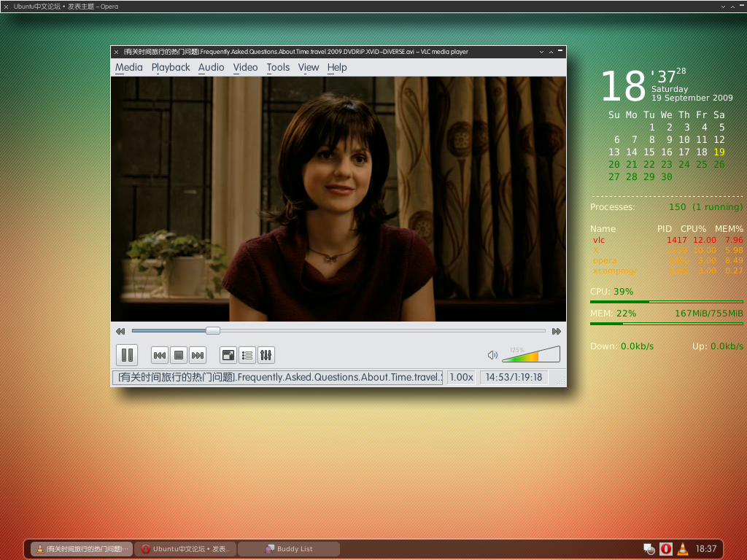Screen dimensions: 747x560
Task: Click opera process row in monitor
Action: click(667, 260)
